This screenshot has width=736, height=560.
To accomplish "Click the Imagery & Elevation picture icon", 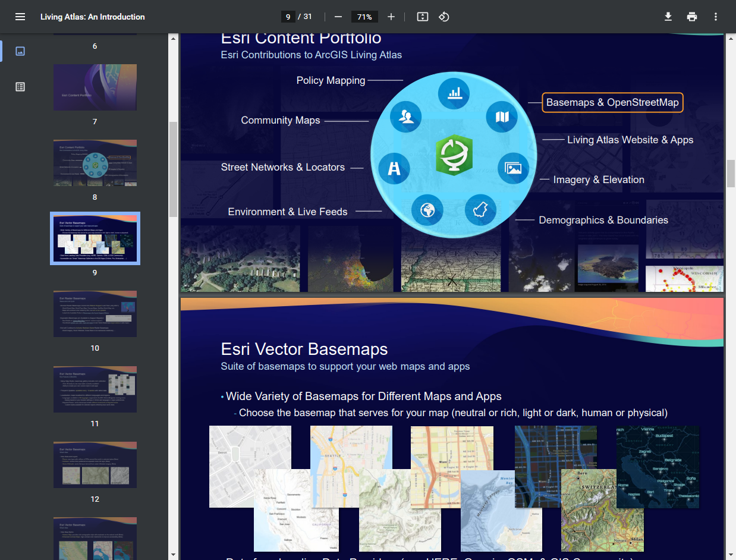I will (x=512, y=168).
